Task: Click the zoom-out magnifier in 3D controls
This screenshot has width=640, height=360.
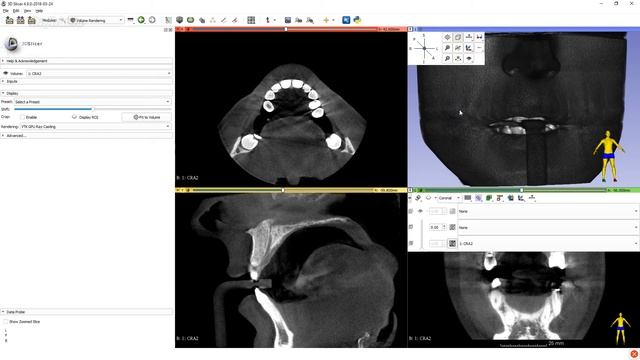Action: (x=447, y=58)
